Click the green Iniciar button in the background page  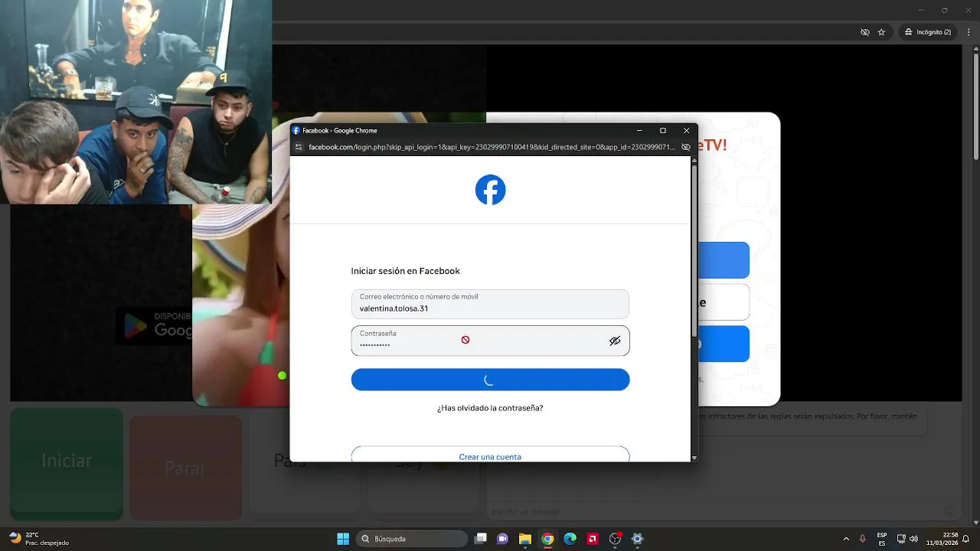point(67,464)
